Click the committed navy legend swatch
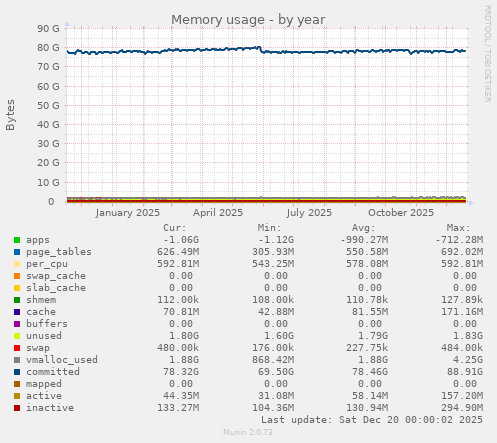Viewport: 497px width, 443px height. pyautogui.click(x=17, y=372)
